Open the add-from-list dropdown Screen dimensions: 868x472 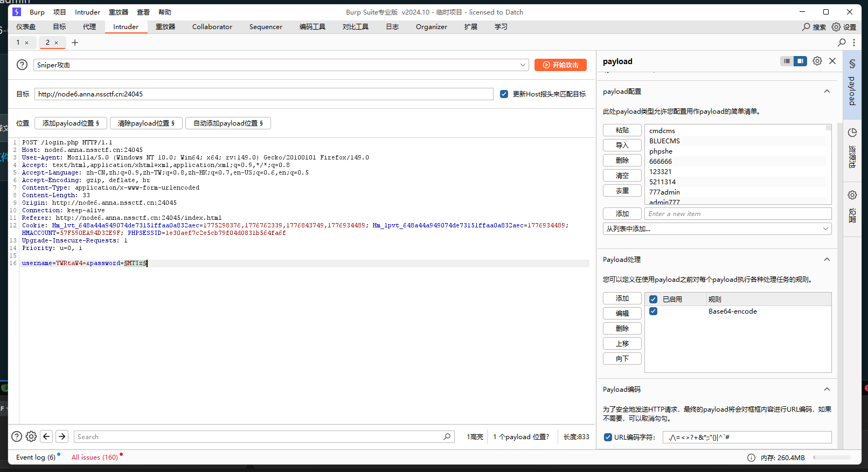click(x=717, y=229)
